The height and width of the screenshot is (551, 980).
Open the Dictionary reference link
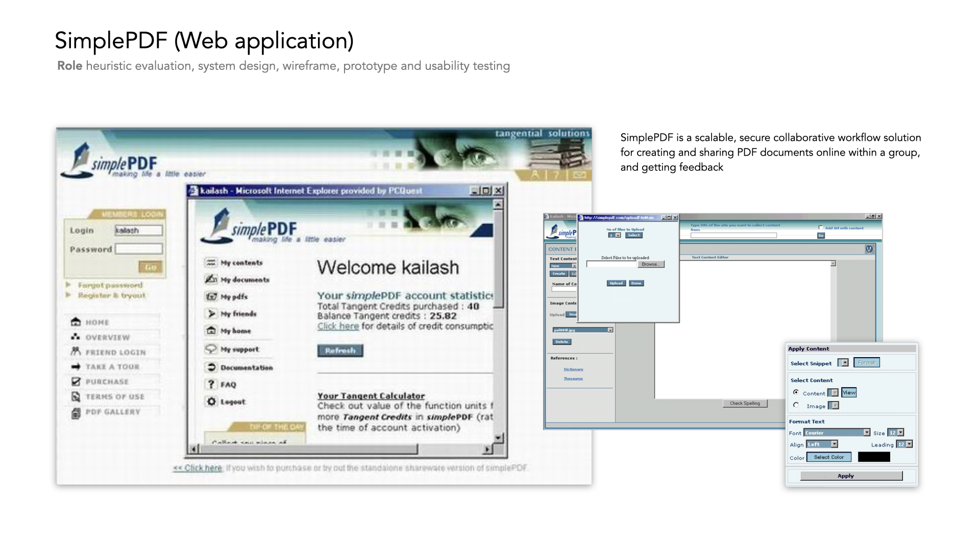pyautogui.click(x=573, y=369)
